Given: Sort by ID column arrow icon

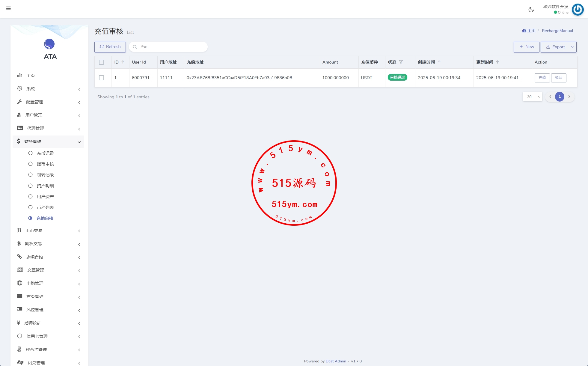Looking at the screenshot, I should click(x=123, y=62).
